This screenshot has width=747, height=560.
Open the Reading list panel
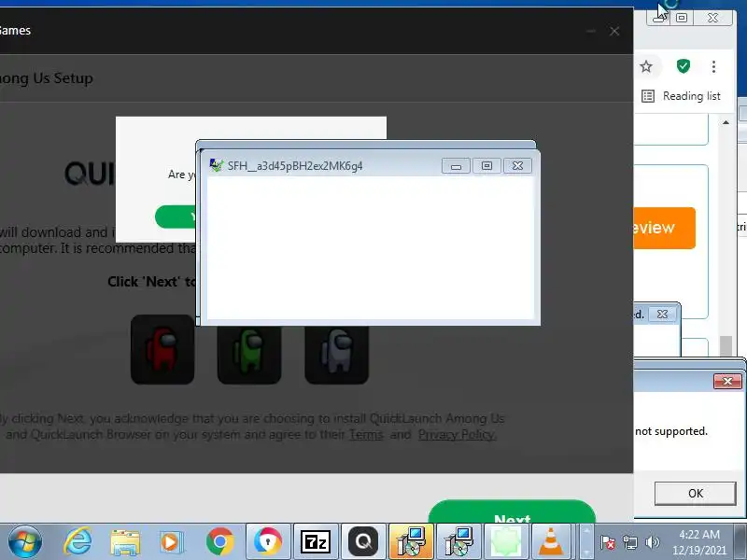(682, 96)
